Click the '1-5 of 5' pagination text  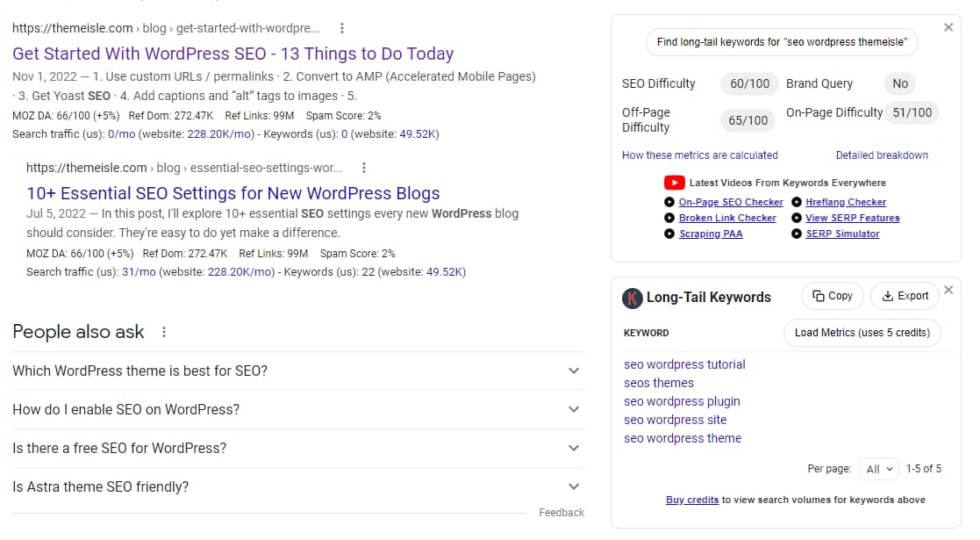click(924, 469)
